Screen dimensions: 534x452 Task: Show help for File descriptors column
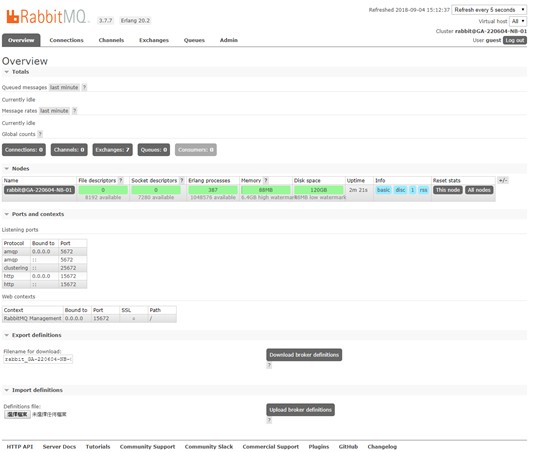pyautogui.click(x=121, y=181)
